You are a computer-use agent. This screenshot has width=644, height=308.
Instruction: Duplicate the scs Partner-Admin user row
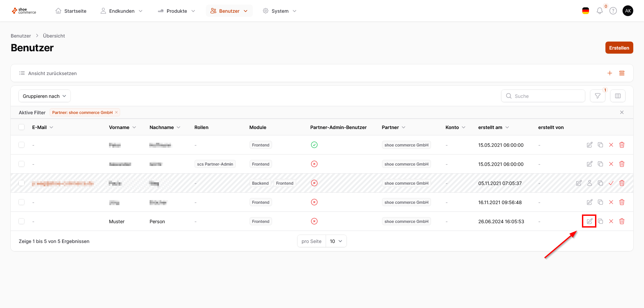click(x=600, y=164)
